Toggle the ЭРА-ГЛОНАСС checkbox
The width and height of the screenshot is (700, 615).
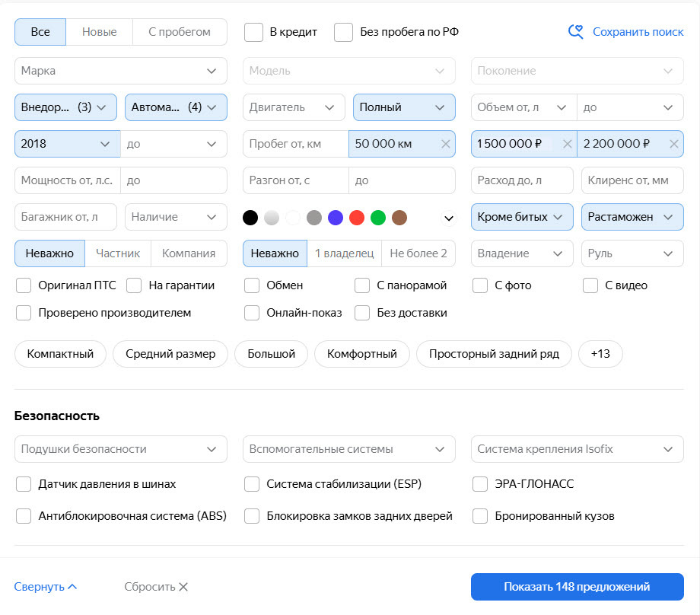pyautogui.click(x=480, y=484)
